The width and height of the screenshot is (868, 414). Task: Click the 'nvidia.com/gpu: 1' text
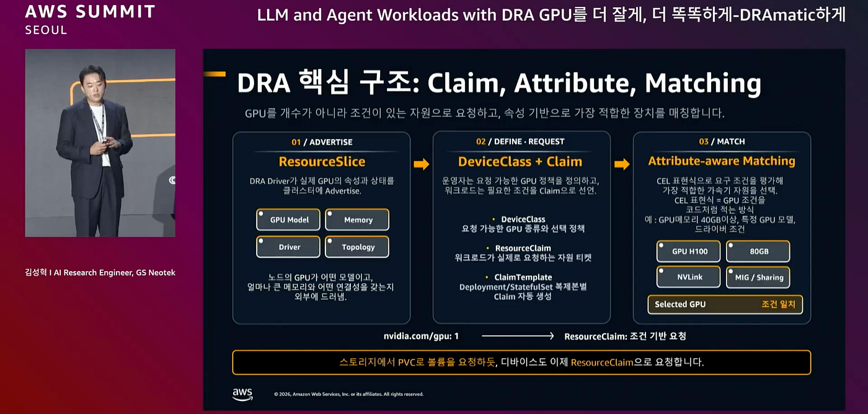(421, 336)
